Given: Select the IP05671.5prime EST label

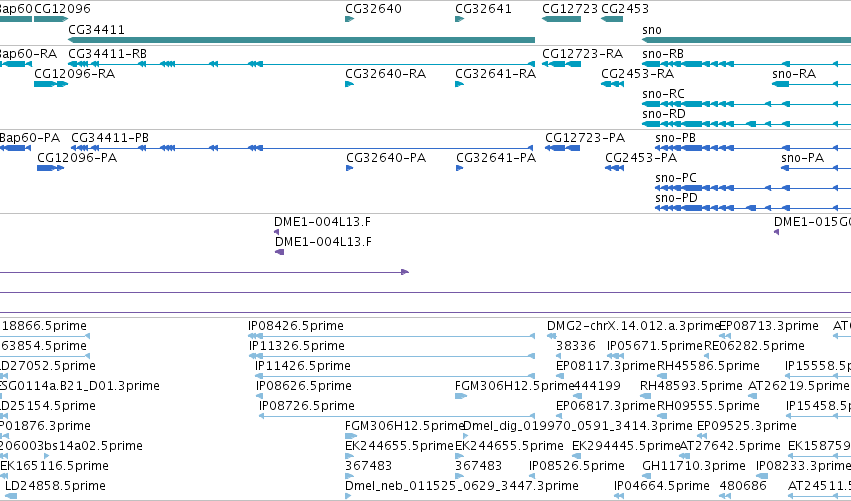Looking at the screenshot, I should 655,346.
